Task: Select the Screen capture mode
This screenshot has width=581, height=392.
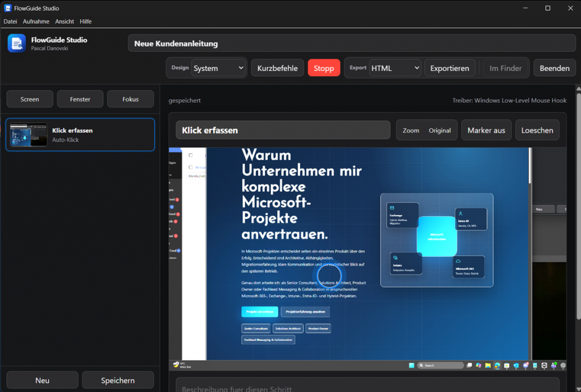Action: [x=30, y=99]
